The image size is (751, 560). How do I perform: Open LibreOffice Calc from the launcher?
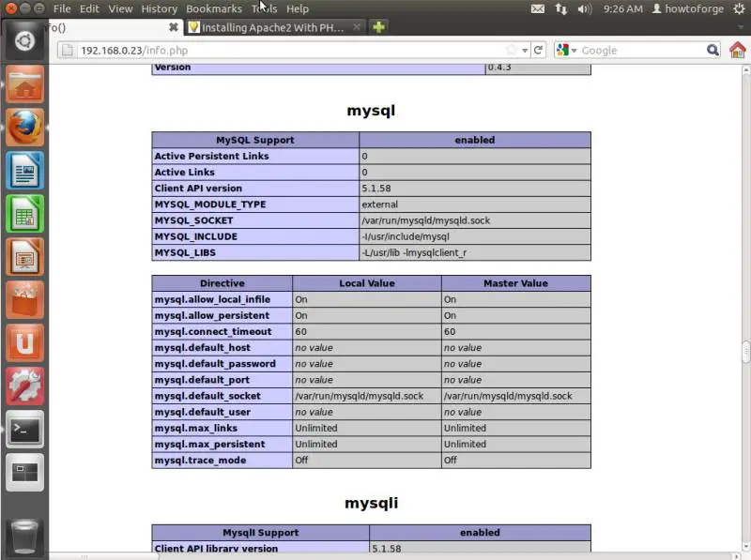pos(25,214)
